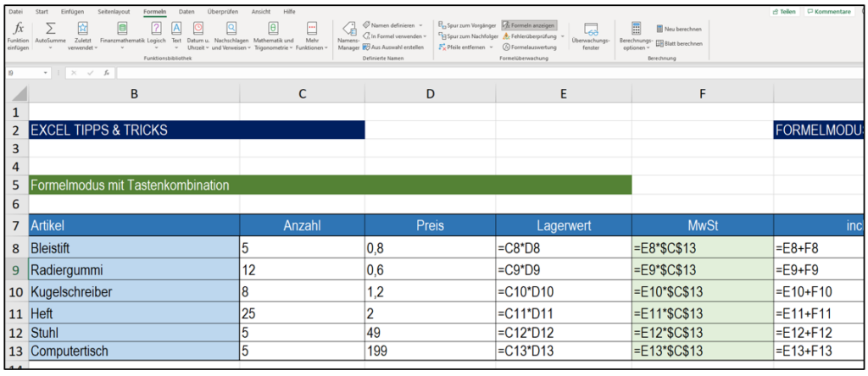Select the Anzahl cell showing 25
This screenshot has height=376, width=868.
303,313
